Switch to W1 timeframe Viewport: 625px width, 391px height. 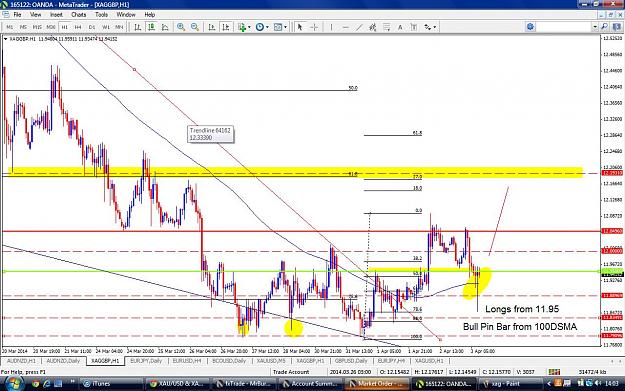point(106,27)
